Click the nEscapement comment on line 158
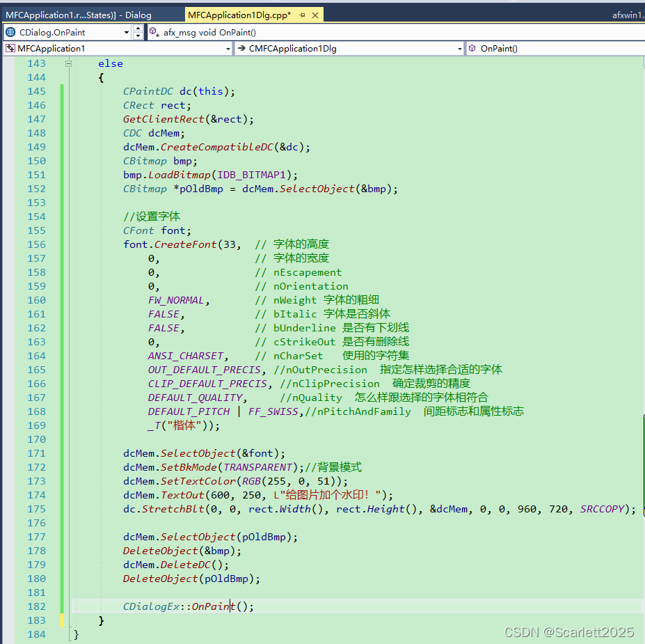 (x=298, y=272)
